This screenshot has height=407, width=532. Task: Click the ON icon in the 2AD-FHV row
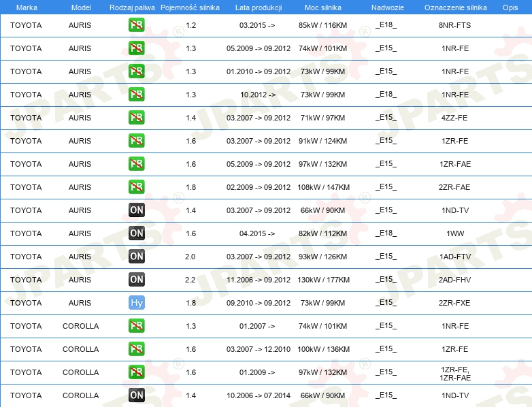point(136,279)
